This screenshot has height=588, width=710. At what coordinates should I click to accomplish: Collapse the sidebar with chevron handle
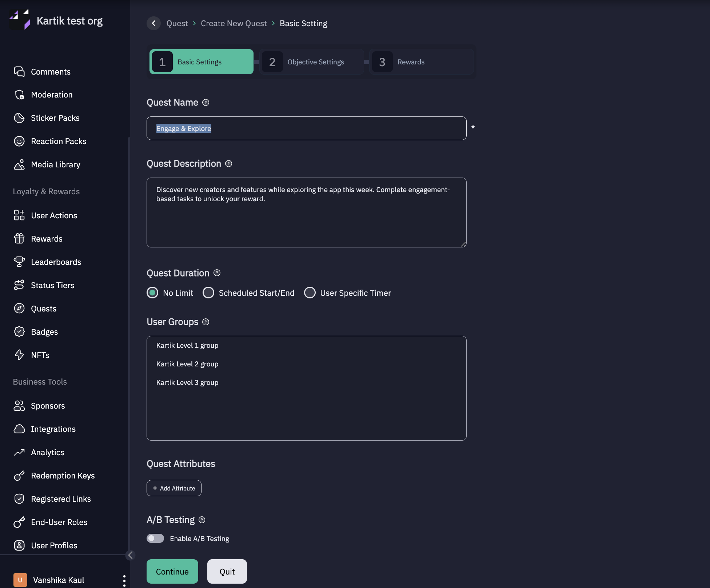coord(131,555)
